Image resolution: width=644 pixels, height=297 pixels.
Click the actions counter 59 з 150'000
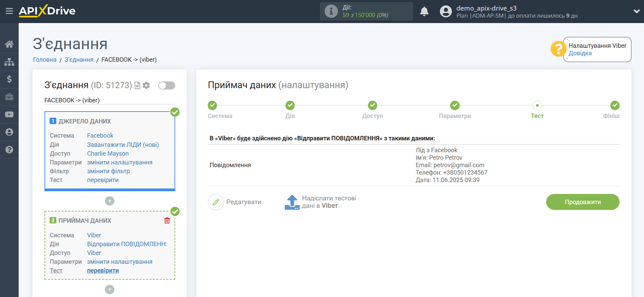coord(365,15)
